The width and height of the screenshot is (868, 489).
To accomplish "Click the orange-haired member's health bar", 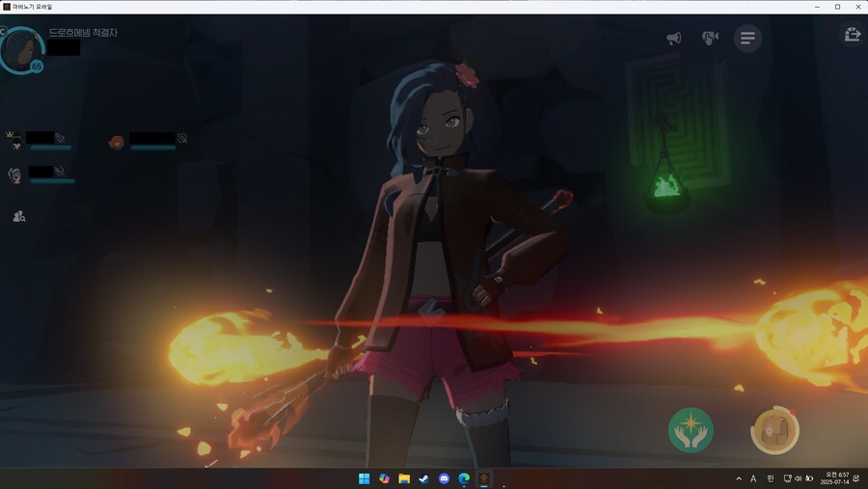I will tap(152, 148).
